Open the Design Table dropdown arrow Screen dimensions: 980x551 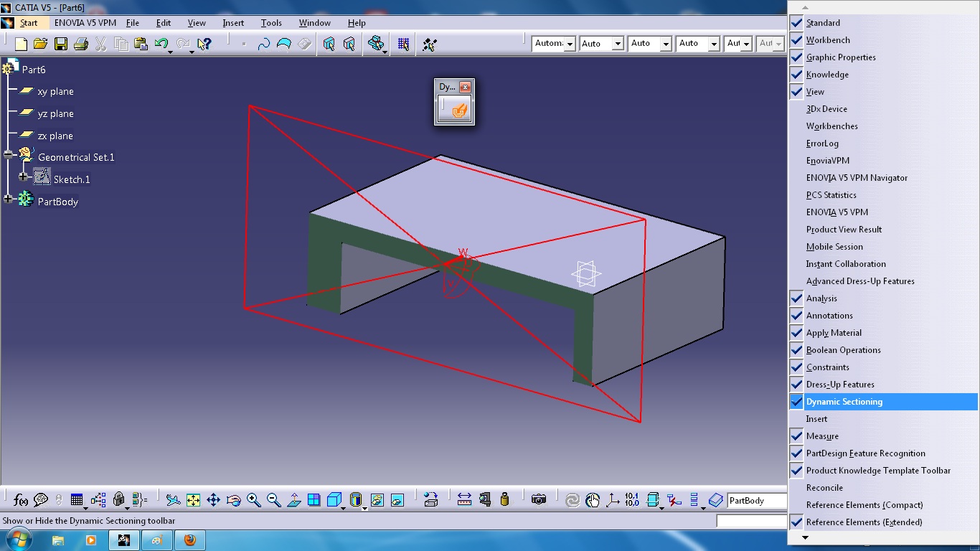pos(85,509)
